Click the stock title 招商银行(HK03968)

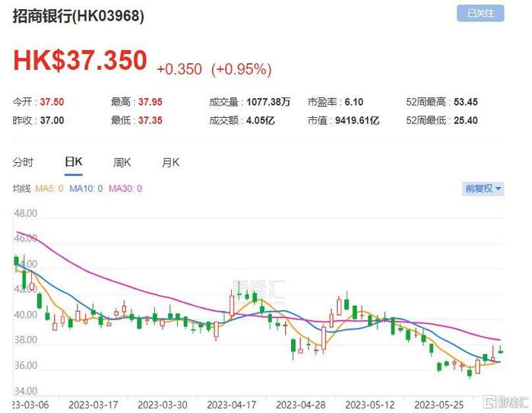(78, 16)
